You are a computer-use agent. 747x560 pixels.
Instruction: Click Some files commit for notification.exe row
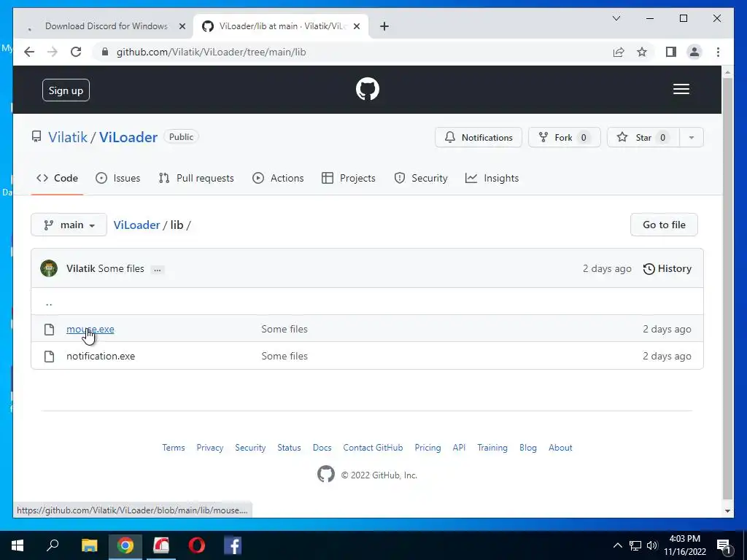coord(285,356)
